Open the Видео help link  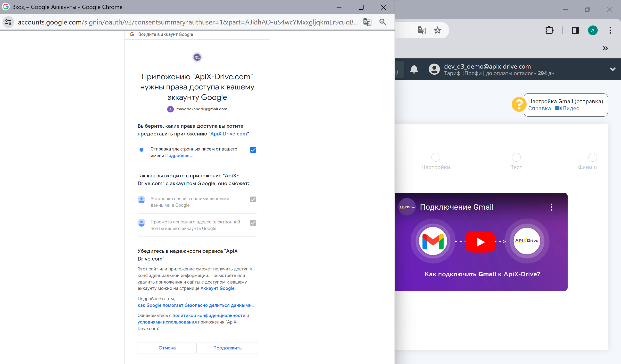coord(567,108)
